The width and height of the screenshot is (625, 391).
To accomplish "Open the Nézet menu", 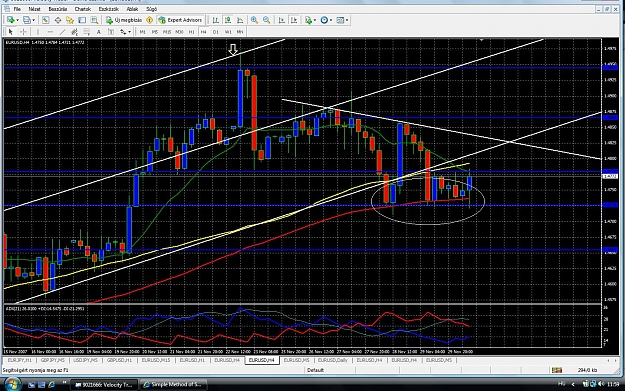I will (34, 9).
